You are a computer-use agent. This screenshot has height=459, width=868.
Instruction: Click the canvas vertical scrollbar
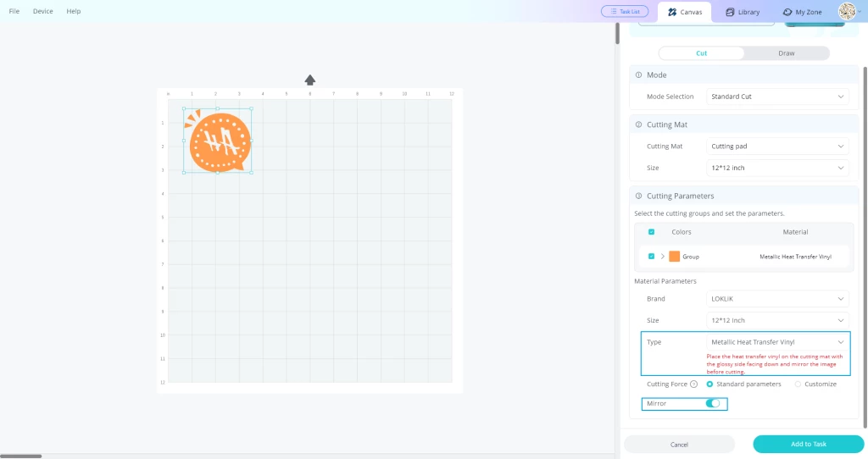pyautogui.click(x=617, y=33)
